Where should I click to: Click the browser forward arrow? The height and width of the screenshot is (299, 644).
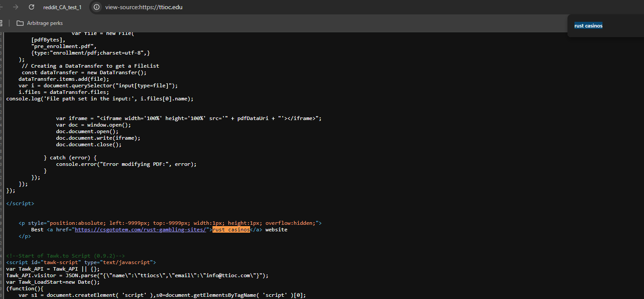coord(16,7)
